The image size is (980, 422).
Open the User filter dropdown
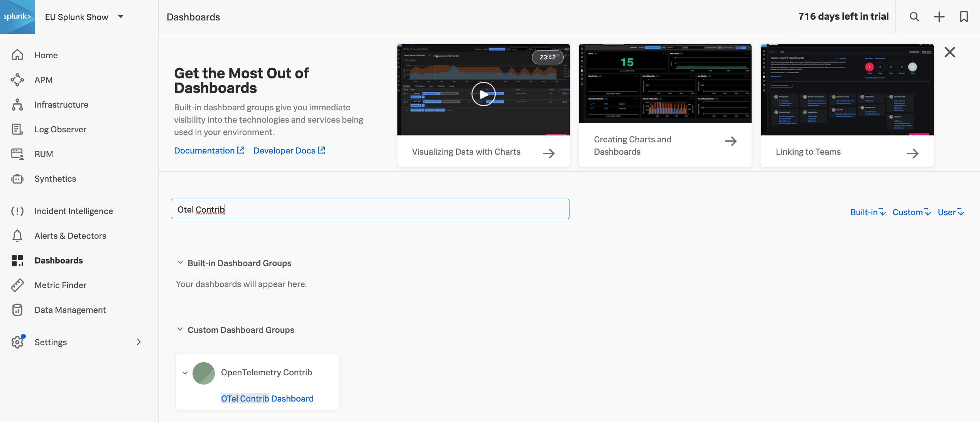[950, 212]
